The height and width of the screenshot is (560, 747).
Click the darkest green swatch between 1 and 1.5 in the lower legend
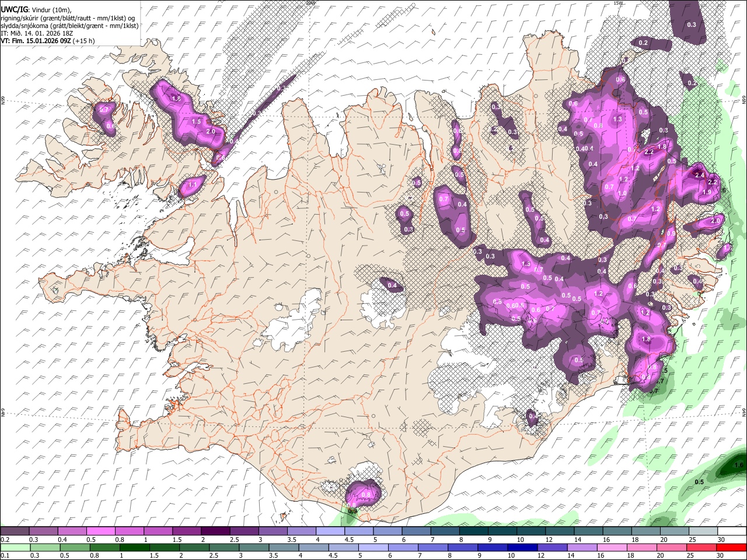pos(135,547)
